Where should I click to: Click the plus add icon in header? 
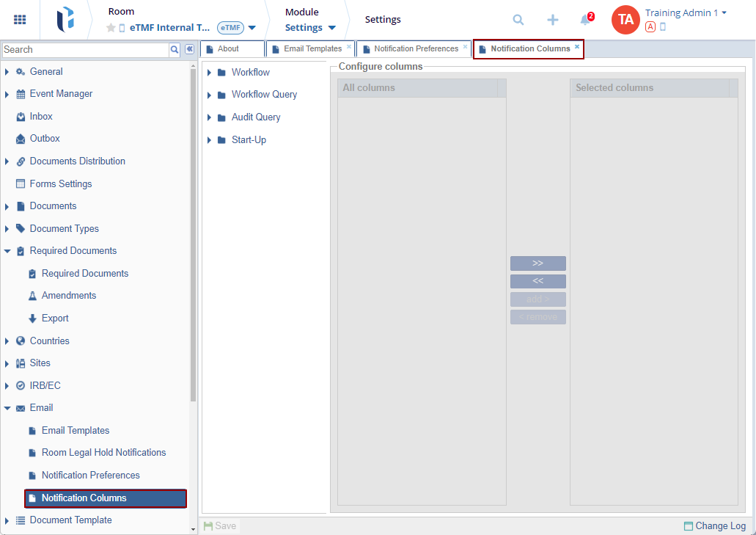pyautogui.click(x=553, y=20)
